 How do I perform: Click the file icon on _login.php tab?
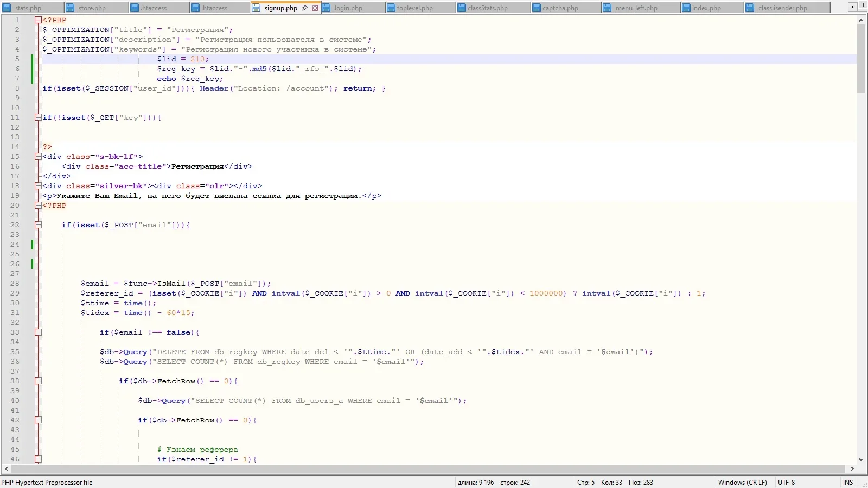point(326,8)
